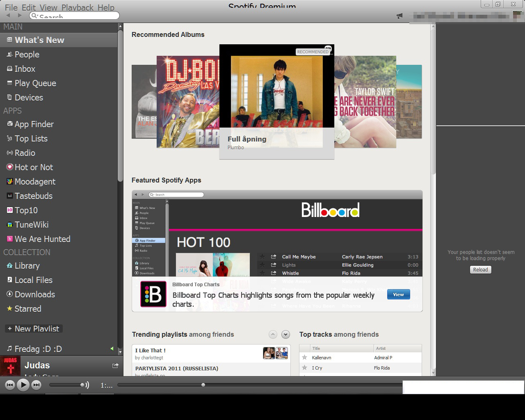Open What's New in the sidebar
Viewport: 525px width, 420px height.
point(59,40)
